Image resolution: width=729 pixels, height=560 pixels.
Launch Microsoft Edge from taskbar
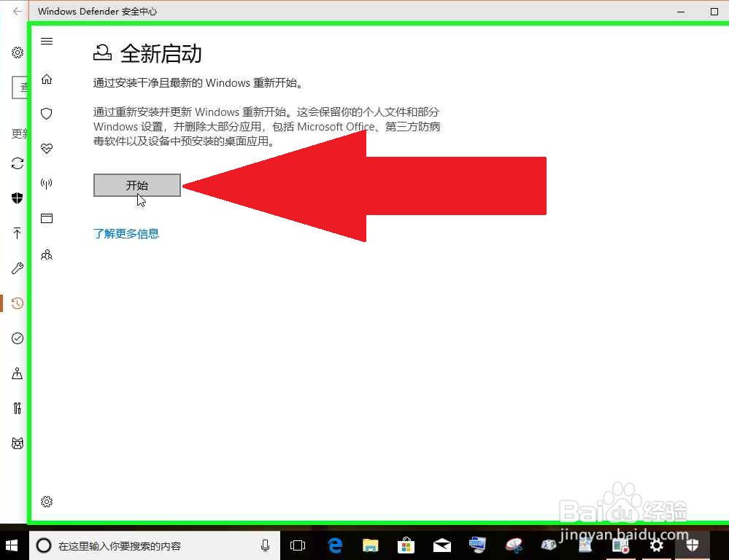click(x=335, y=545)
